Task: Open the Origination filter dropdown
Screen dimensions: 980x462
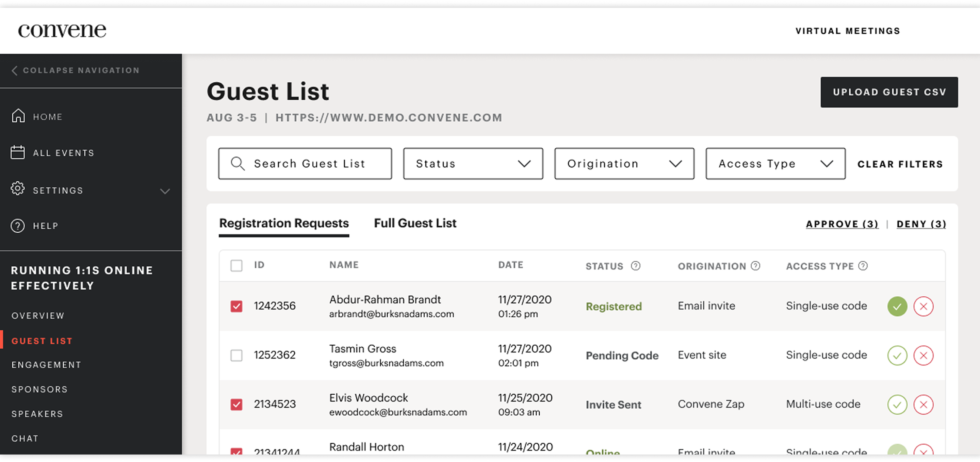Action: tap(624, 164)
